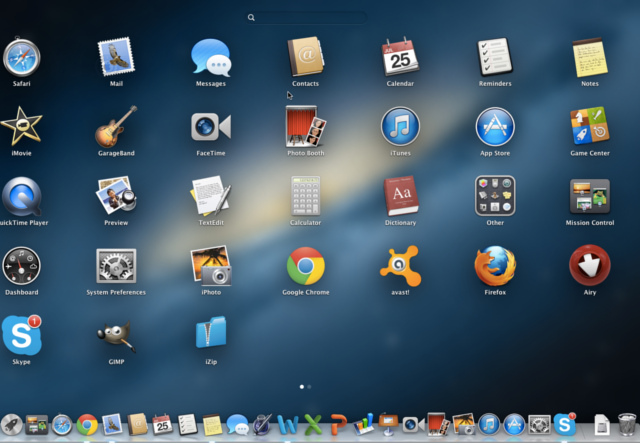Select the first Launchpad page dot
Viewport: 640px width, 444px height.
click(302, 386)
